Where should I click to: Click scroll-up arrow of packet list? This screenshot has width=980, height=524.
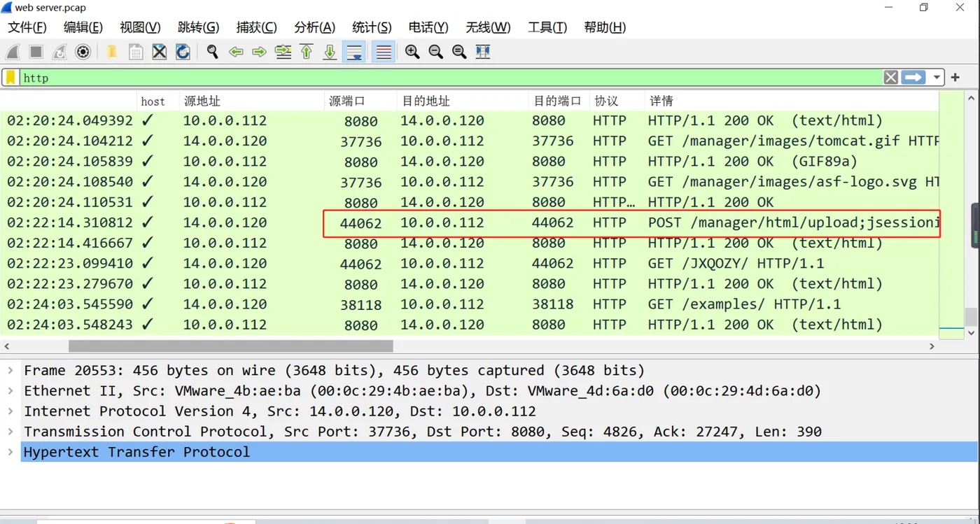tap(971, 99)
